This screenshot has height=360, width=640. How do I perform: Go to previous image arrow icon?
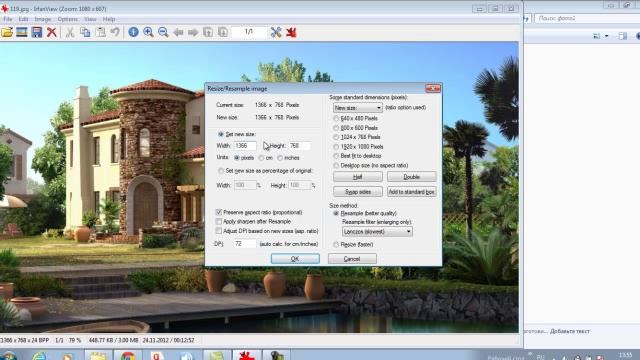click(178, 32)
